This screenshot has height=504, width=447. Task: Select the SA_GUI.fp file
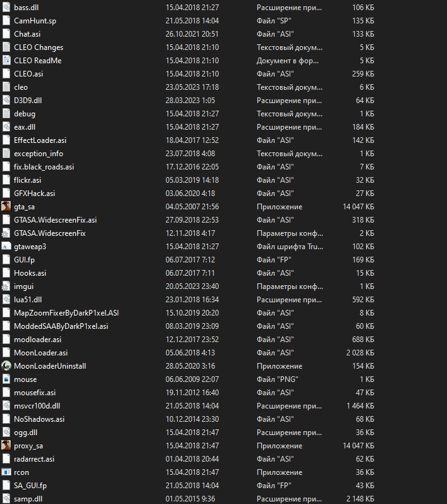pos(30,486)
